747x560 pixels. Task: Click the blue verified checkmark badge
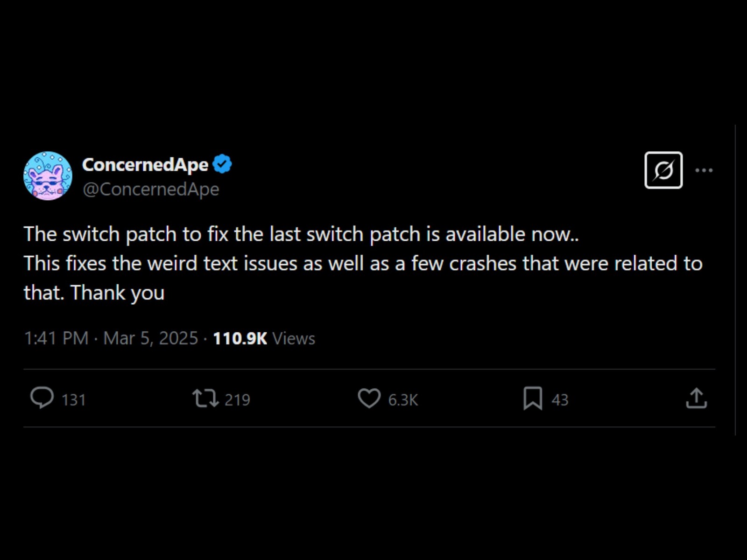pyautogui.click(x=222, y=164)
